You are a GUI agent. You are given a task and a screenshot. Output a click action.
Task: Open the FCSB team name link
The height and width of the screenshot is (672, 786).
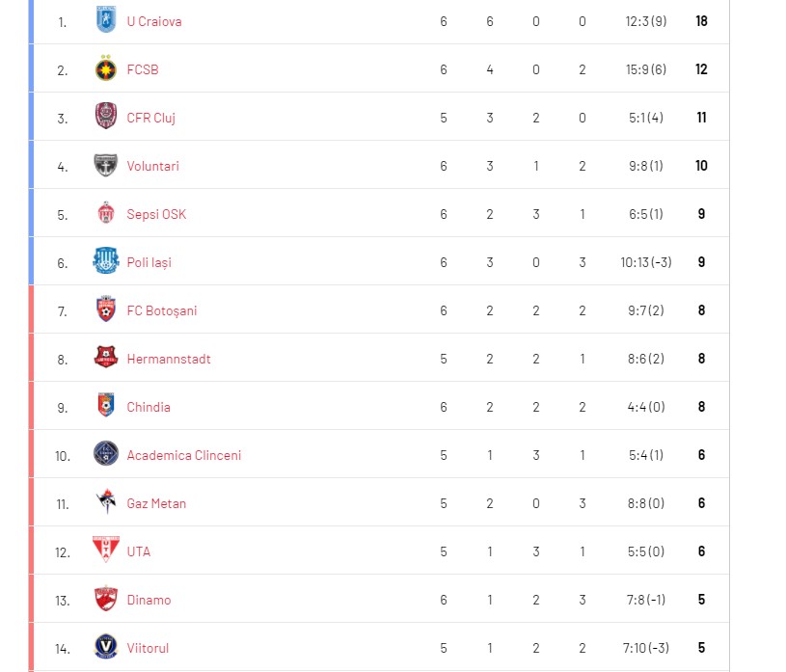pyautogui.click(x=143, y=69)
